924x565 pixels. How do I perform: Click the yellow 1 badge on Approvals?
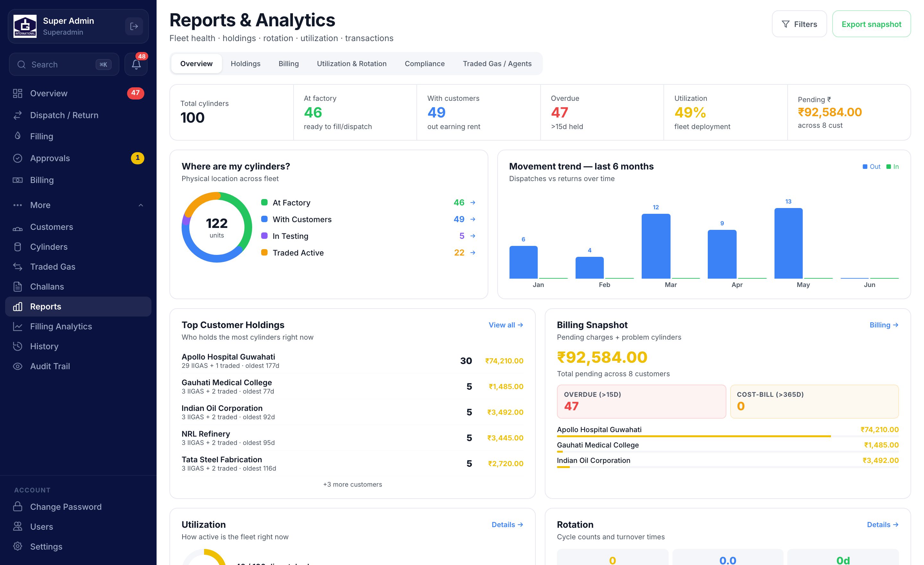point(138,158)
